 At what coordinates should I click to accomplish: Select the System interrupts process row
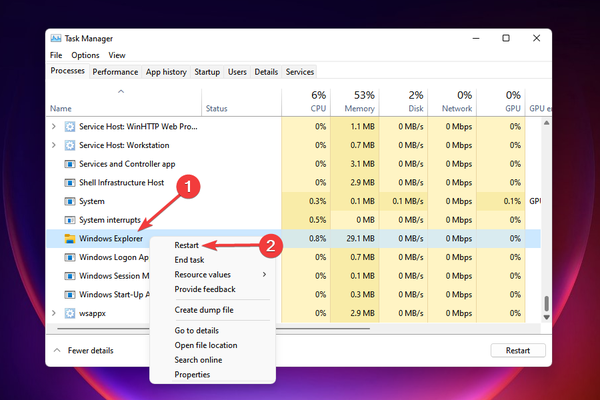tap(293, 220)
